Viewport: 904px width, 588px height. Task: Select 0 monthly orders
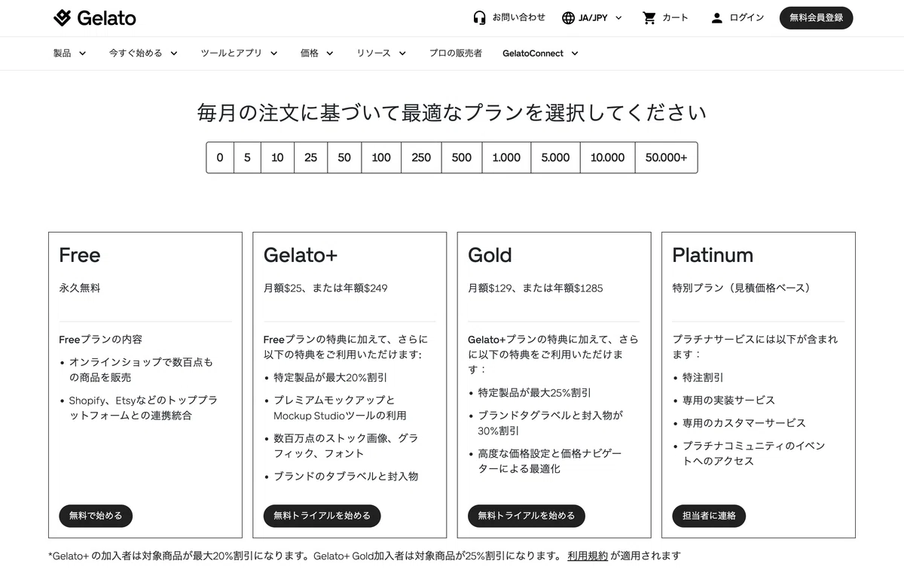(x=220, y=157)
